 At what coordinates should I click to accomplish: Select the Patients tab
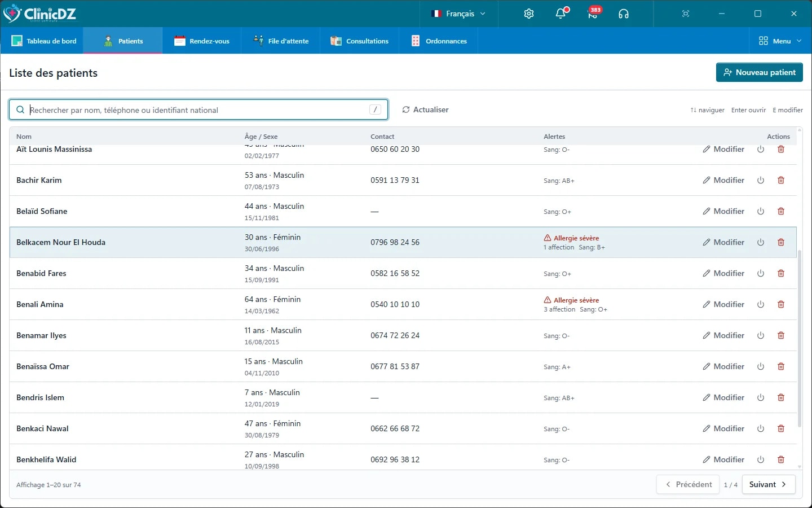tap(123, 41)
